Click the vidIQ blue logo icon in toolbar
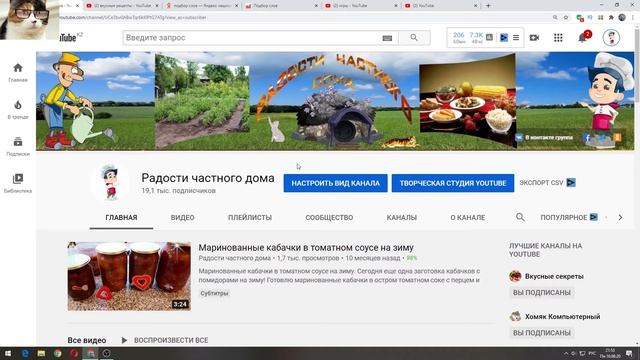640x360 pixels. [x=504, y=38]
